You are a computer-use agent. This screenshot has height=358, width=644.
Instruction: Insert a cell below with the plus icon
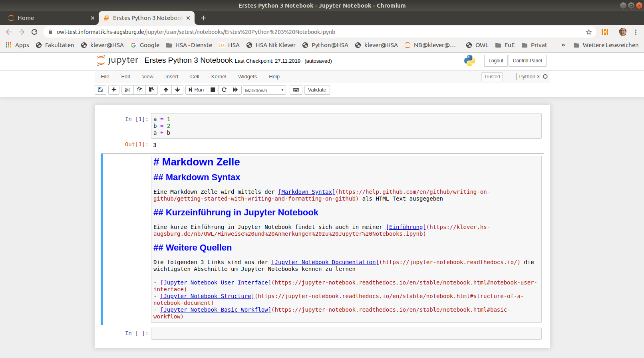pos(114,90)
